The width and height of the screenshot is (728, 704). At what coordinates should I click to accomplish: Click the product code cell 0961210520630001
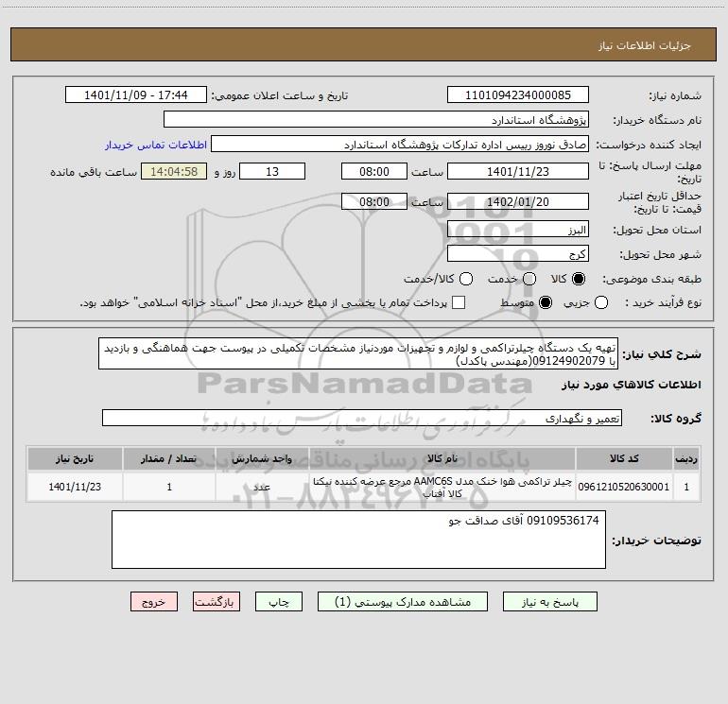624,487
